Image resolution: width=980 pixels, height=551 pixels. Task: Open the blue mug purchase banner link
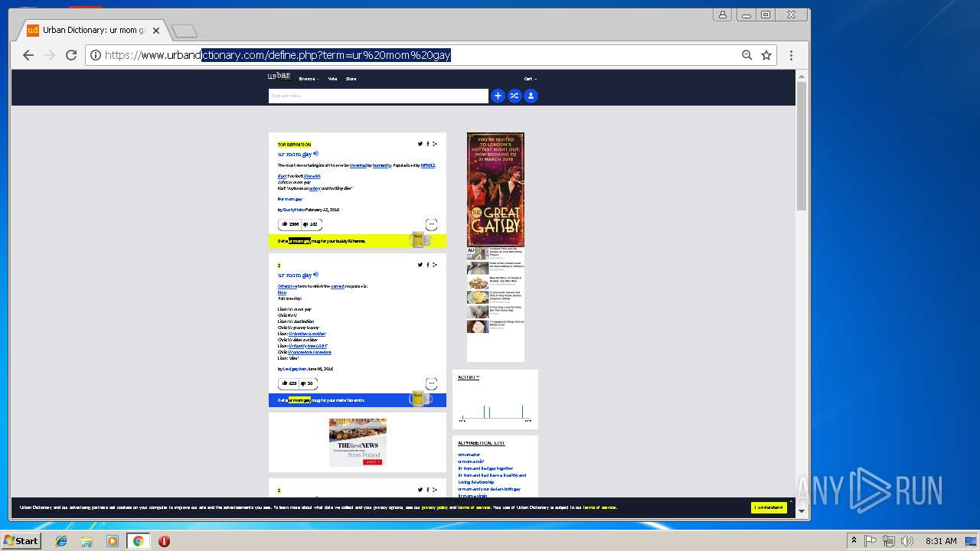(x=357, y=400)
